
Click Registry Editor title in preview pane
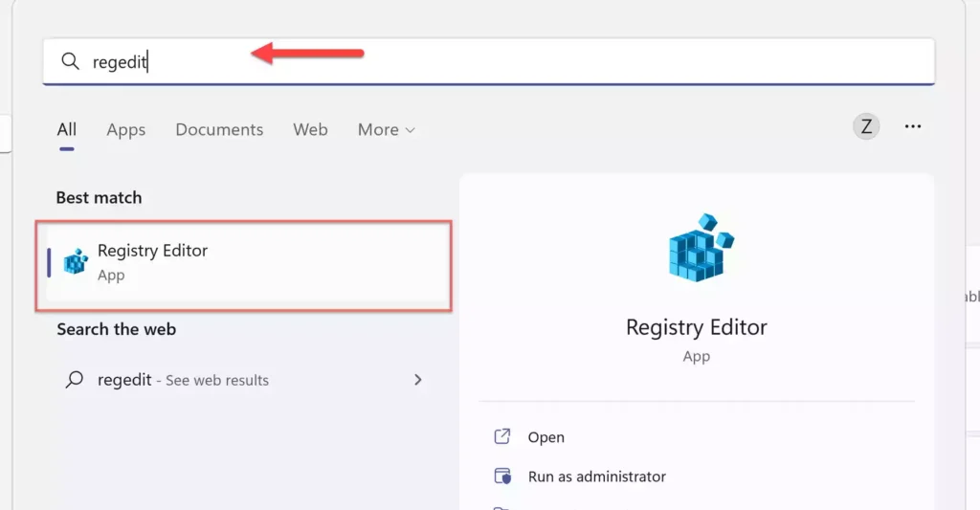697,327
